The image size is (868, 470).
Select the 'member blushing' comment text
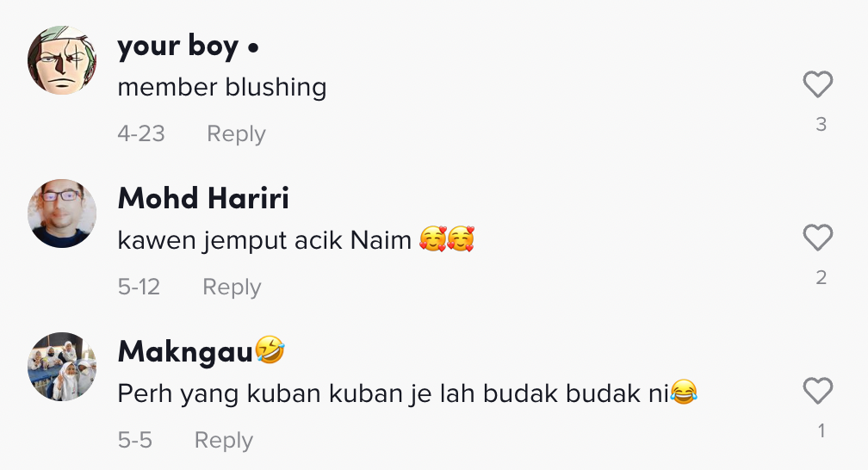pyautogui.click(x=222, y=88)
